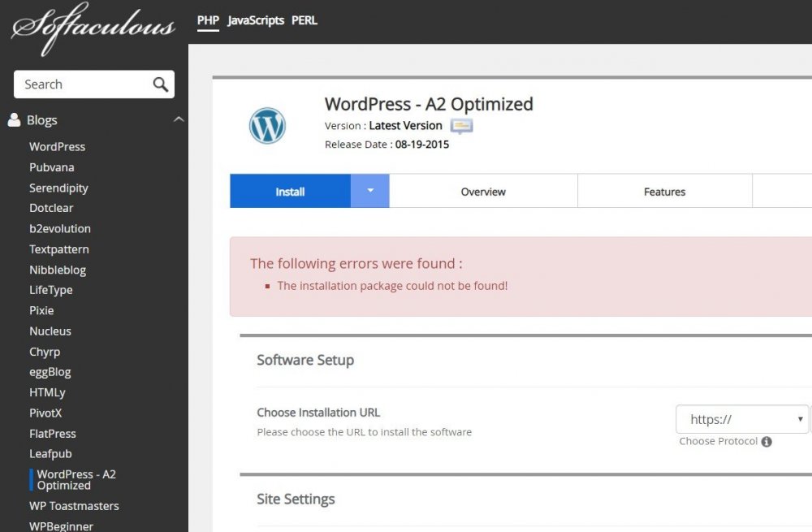812x532 pixels.
Task: Type in the Search input field
Action: [x=81, y=84]
